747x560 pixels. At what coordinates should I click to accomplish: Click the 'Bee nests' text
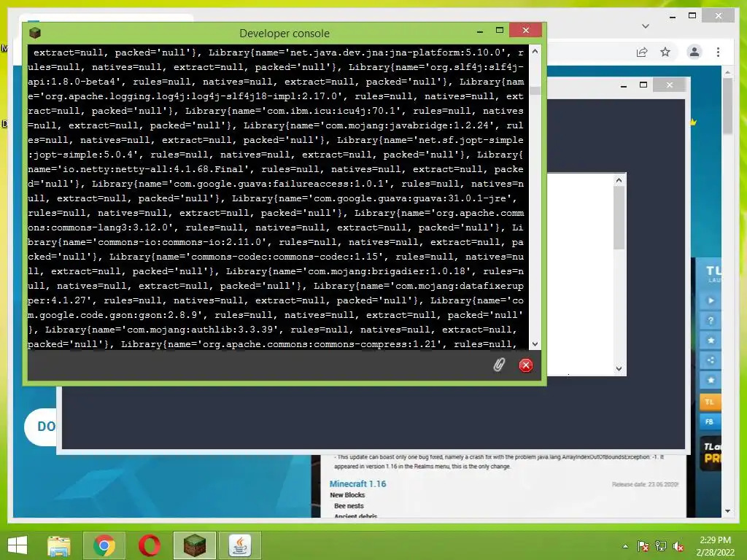(349, 506)
